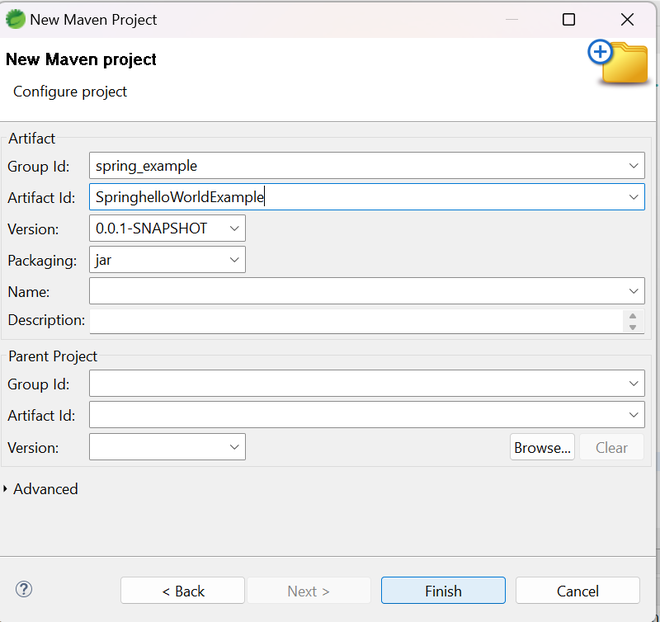660x622 pixels.
Task: Click the 'Artifact' group label
Action: [32, 138]
